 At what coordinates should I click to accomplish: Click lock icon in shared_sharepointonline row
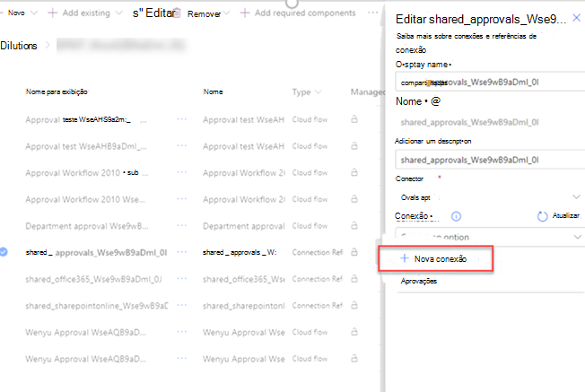point(354,305)
